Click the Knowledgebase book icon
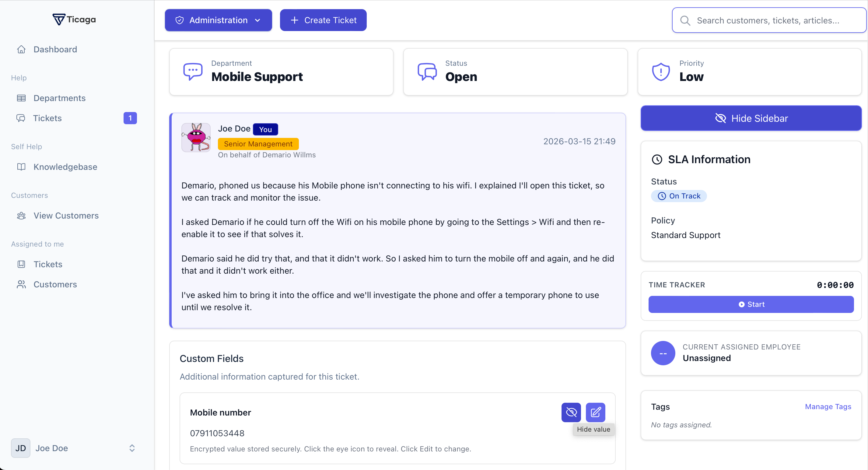This screenshot has height=470, width=868. pos(21,167)
